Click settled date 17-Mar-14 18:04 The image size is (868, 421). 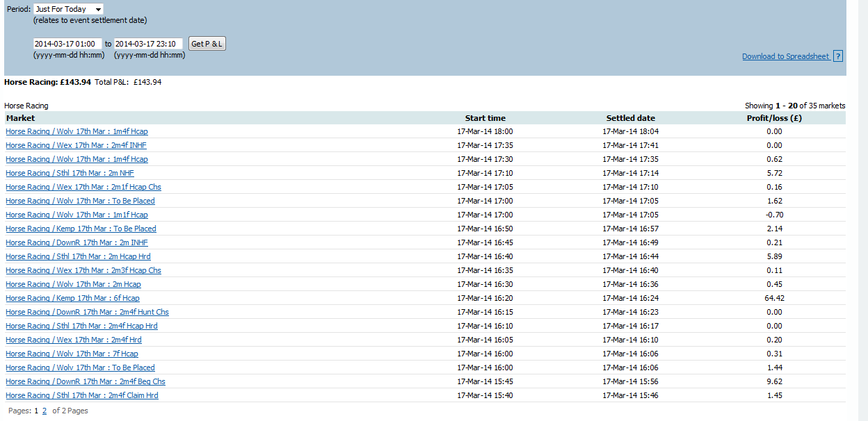(631, 131)
